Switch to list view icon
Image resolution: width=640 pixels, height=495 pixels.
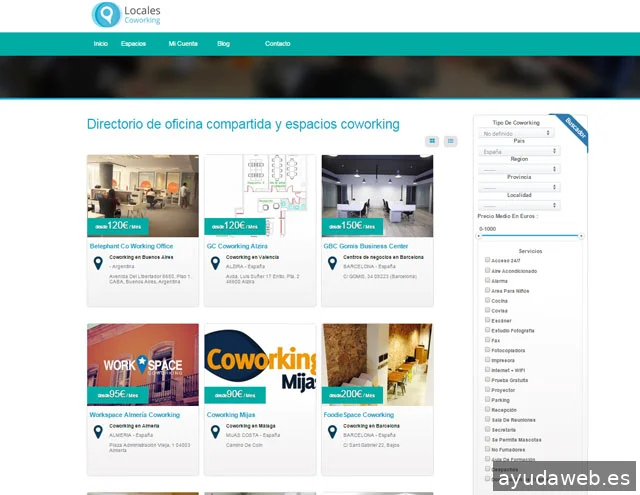[451, 141]
